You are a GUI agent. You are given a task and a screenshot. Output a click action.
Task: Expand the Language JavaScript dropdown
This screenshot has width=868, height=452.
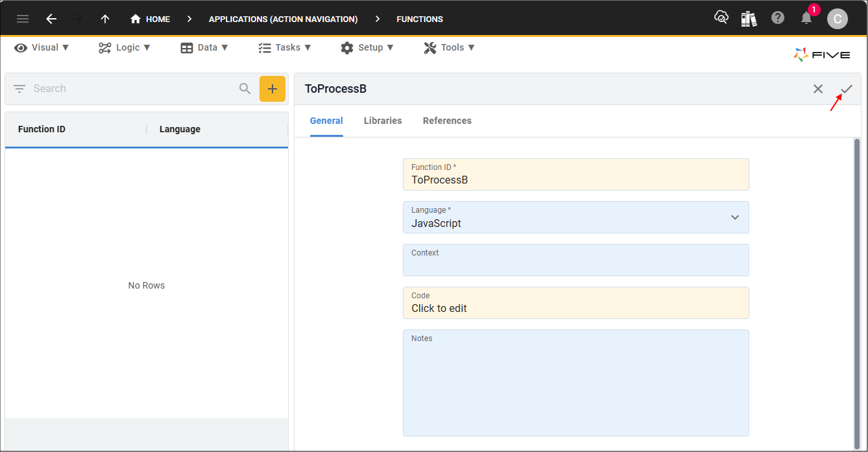click(x=575, y=217)
